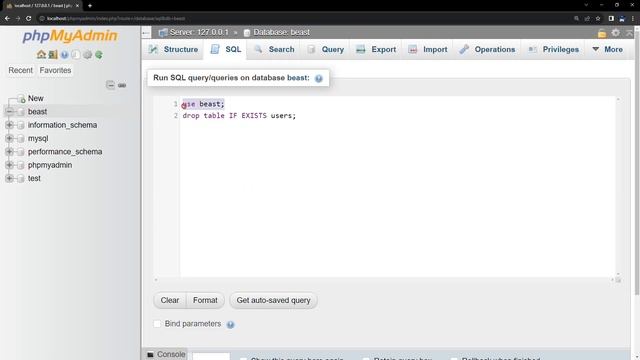
Task: Click the Format button
Action: (205, 300)
